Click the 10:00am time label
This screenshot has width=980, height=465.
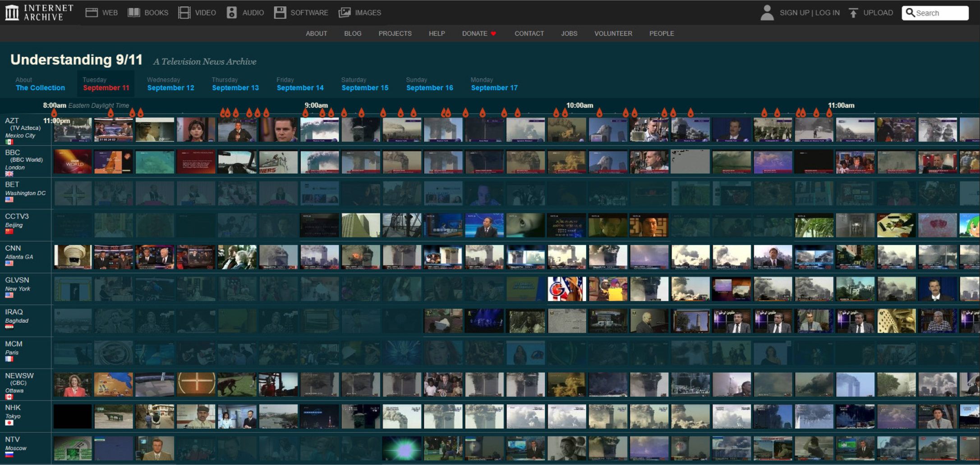click(x=580, y=105)
